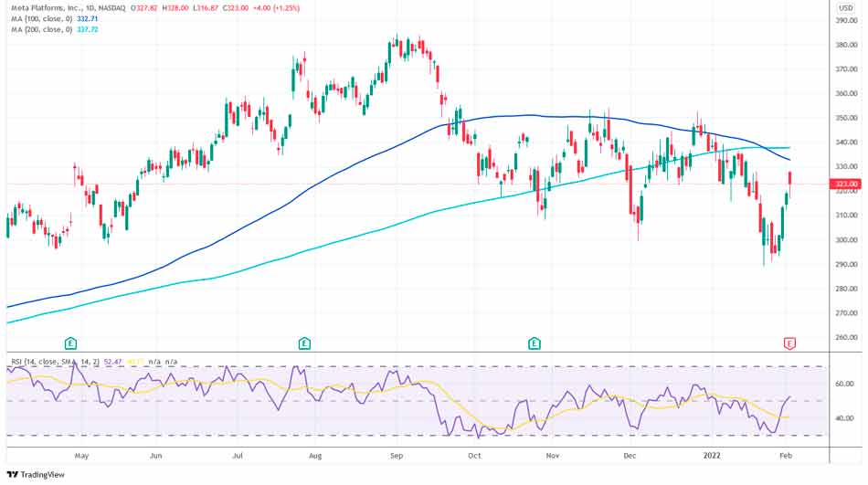Click the Nov label on the time axis
The width and height of the screenshot is (868, 485).
tap(551, 454)
